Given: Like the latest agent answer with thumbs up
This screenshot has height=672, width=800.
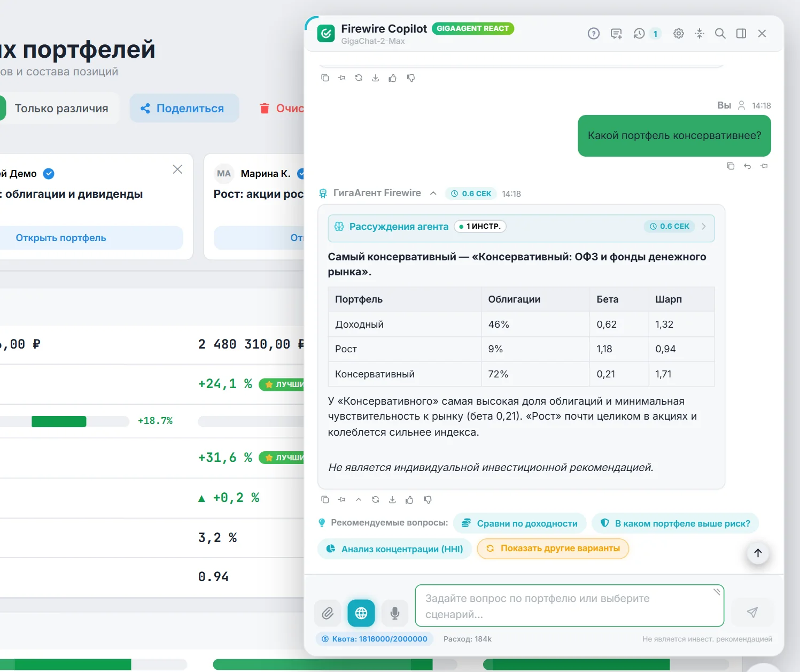Looking at the screenshot, I should (409, 500).
